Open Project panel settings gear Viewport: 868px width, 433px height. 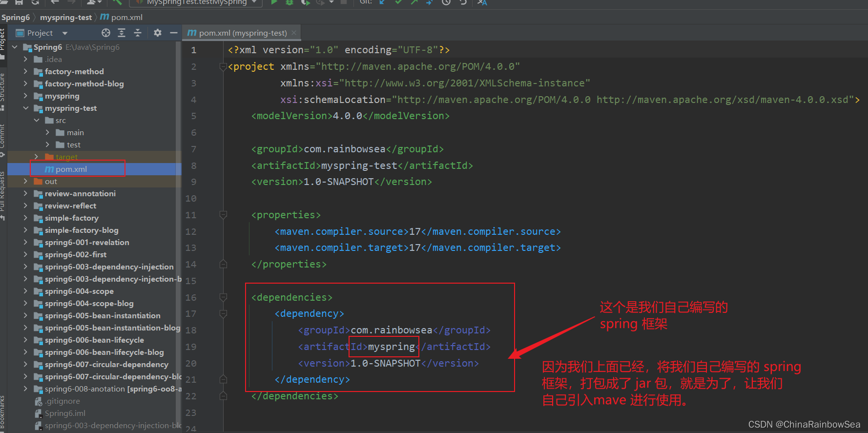click(x=157, y=33)
